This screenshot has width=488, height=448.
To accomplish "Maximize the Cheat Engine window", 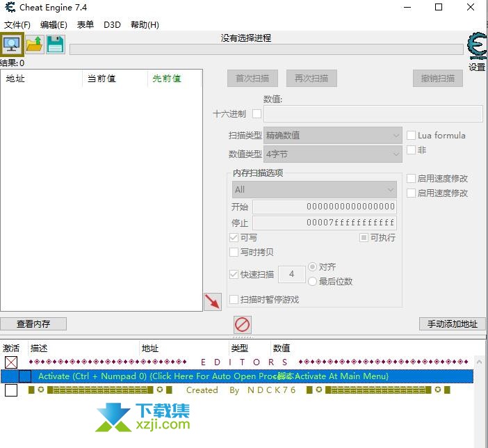I will pos(438,7).
